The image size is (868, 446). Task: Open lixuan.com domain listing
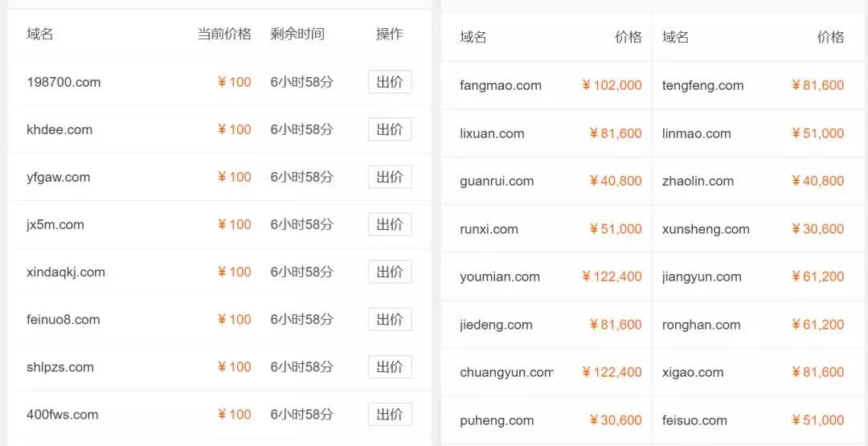[x=492, y=133]
